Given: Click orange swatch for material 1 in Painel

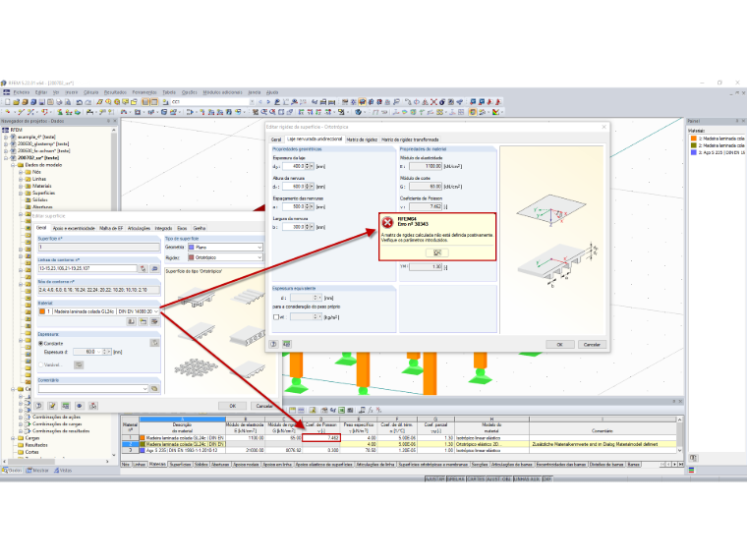Looking at the screenshot, I should click(x=694, y=139).
